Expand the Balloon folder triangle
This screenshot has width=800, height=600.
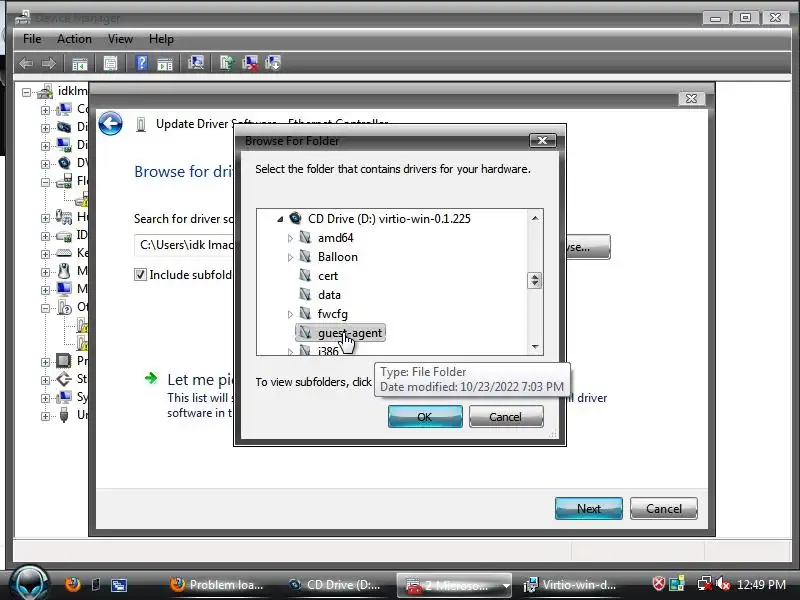click(290, 257)
